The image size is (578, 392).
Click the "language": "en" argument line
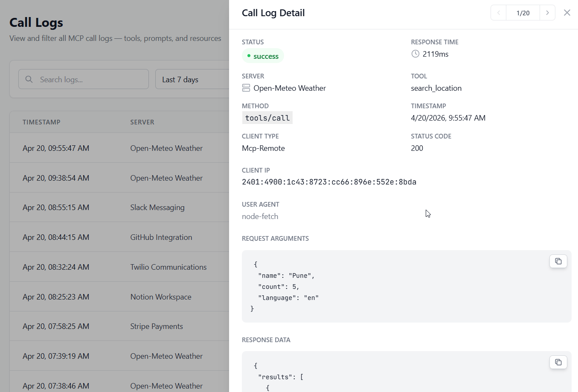click(288, 298)
